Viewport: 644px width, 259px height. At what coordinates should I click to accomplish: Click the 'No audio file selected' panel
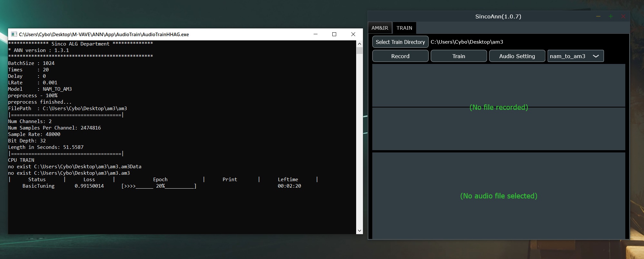499,196
